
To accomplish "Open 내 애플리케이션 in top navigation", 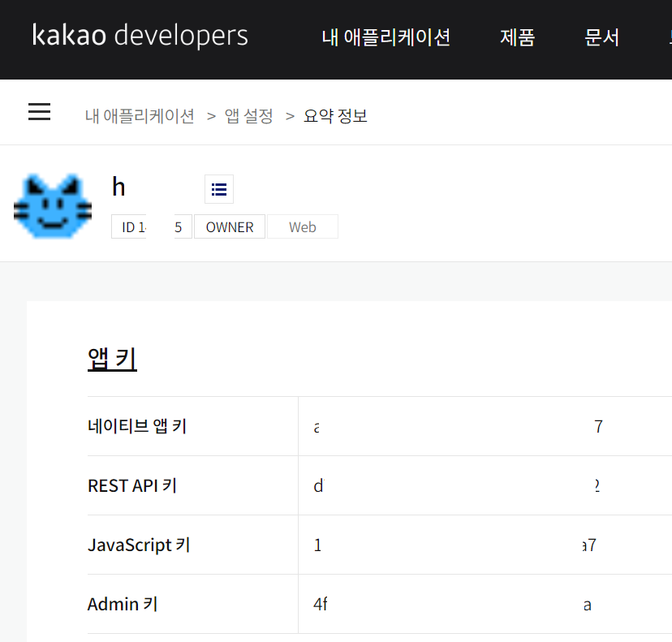I will (x=386, y=37).
